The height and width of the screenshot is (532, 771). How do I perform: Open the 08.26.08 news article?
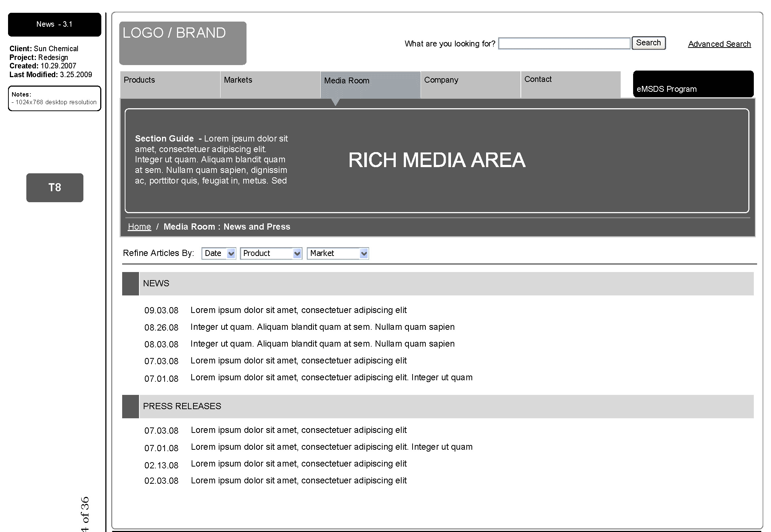322,327
